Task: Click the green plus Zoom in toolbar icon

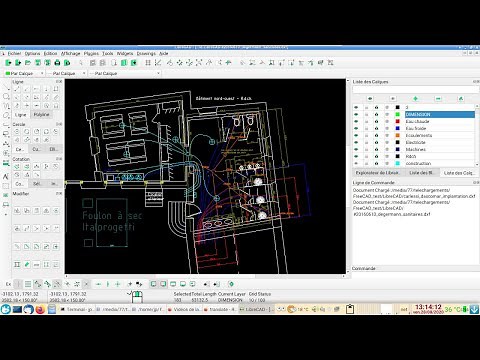Action: (x=228, y=63)
